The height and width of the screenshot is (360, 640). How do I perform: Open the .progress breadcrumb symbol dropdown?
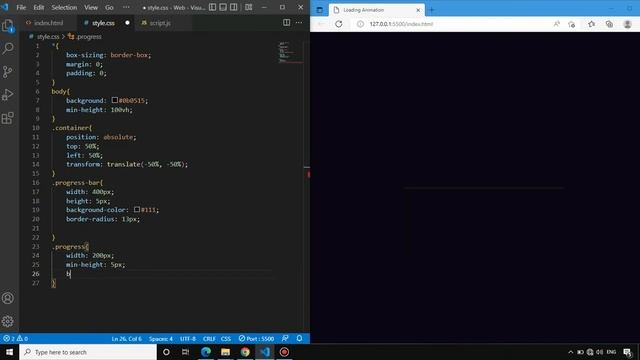[x=85, y=37]
